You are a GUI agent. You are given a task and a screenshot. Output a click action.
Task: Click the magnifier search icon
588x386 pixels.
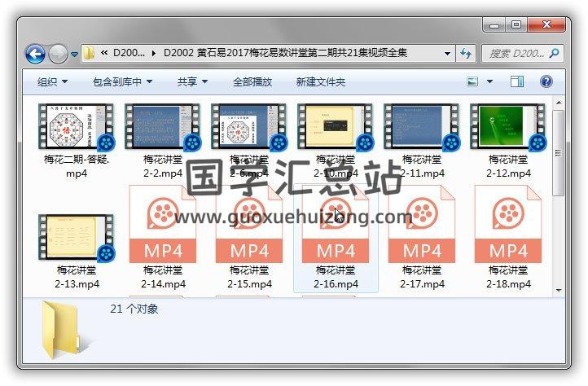point(554,53)
